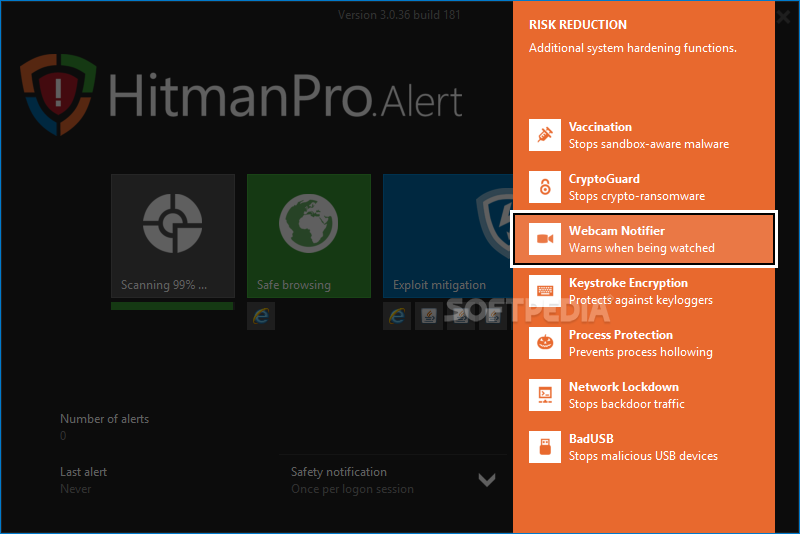The width and height of the screenshot is (800, 534).
Task: Click the 'Number of alerts' text
Action: click(105, 419)
